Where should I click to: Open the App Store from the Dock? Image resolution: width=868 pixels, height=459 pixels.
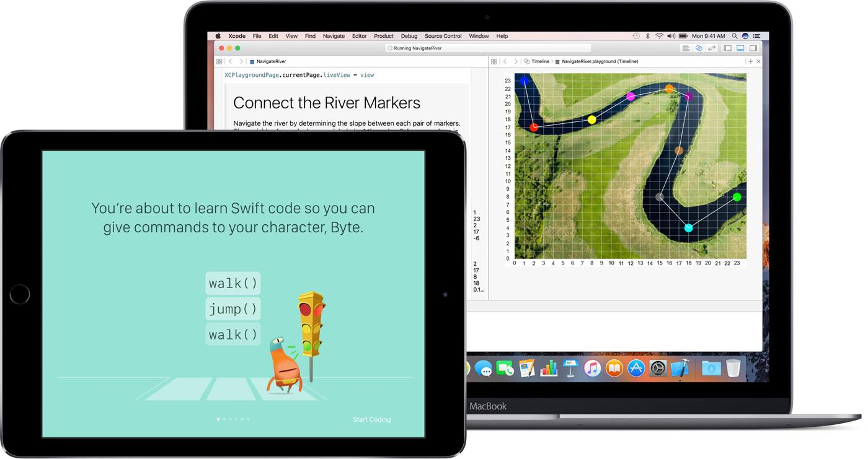[x=636, y=369]
